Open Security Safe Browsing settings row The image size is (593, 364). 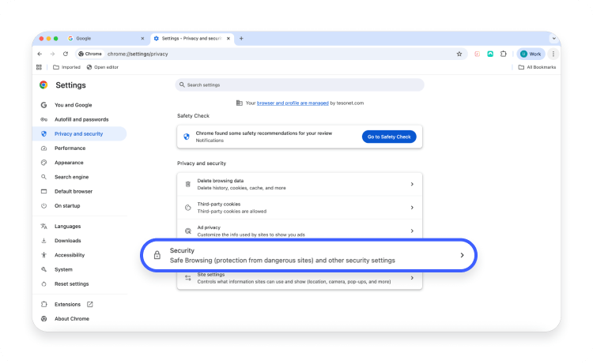[x=308, y=255]
